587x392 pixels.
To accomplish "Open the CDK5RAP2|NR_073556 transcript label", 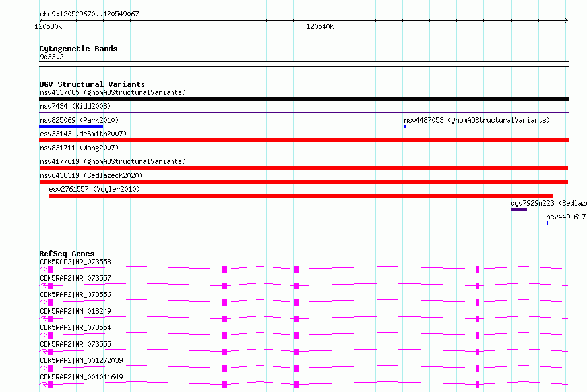I will (x=75, y=294).
